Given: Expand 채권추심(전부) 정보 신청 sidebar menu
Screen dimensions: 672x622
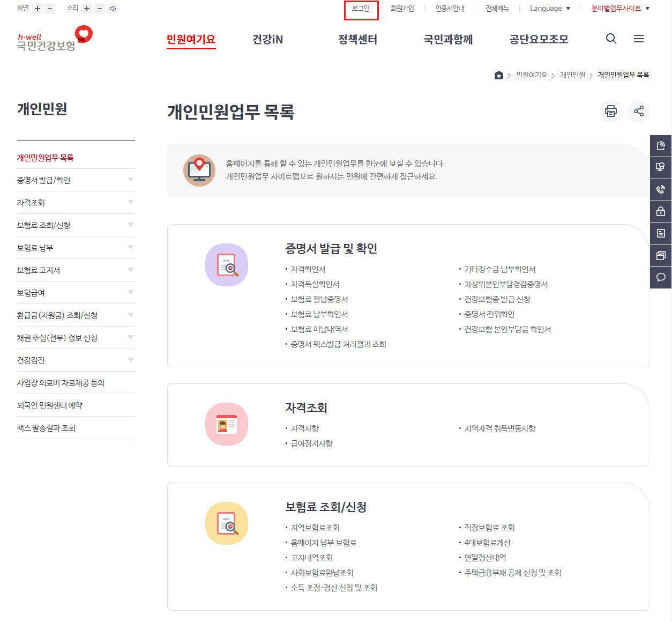Looking at the screenshot, I should pyautogui.click(x=76, y=338).
